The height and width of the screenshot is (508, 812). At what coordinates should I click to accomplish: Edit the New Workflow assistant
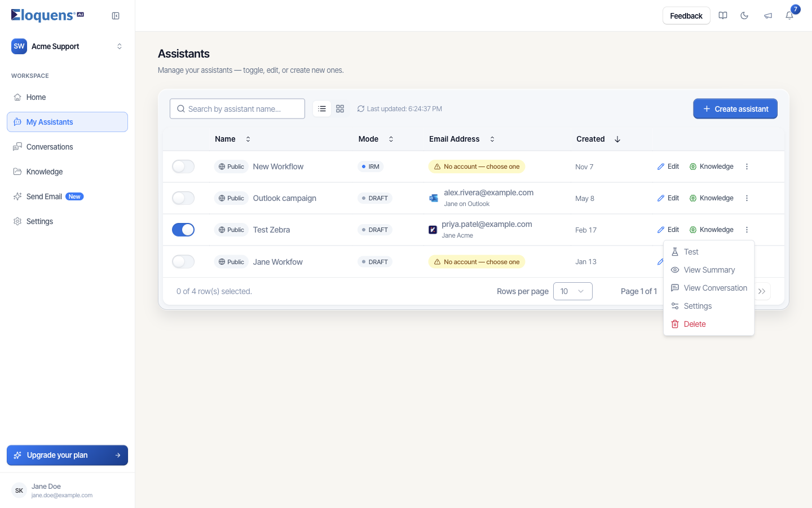click(x=668, y=167)
